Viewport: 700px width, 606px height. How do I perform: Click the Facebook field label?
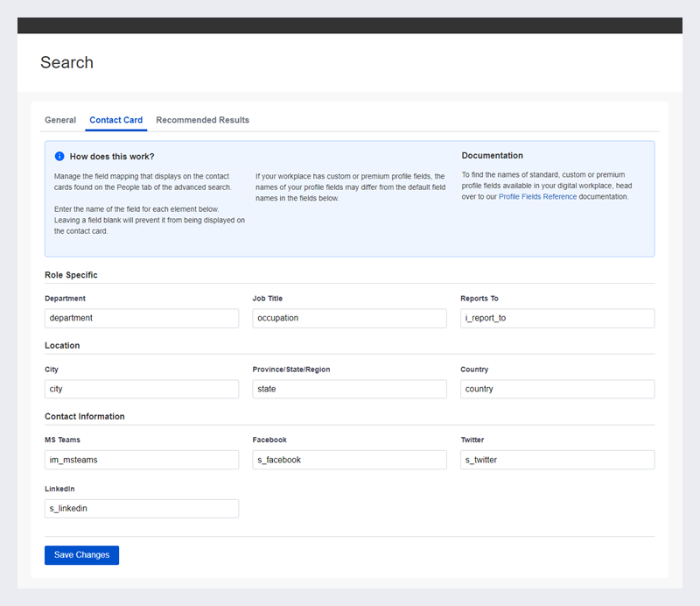coord(269,440)
